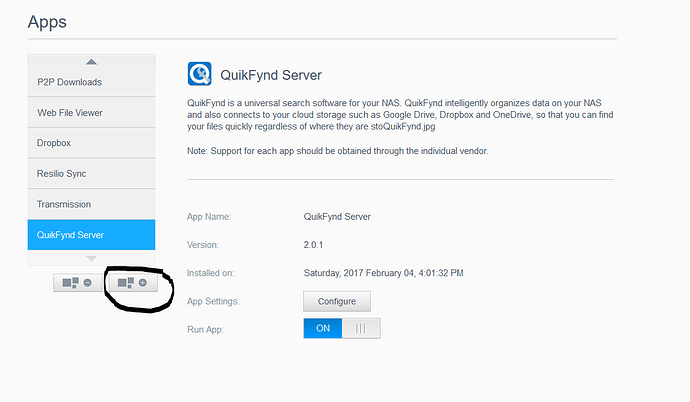Click the Note about vendor support text
Screen dimensions: 690x402
(x=338, y=151)
